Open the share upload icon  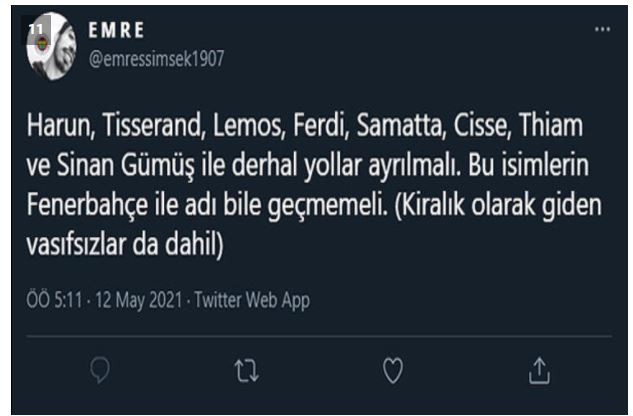[539, 371]
